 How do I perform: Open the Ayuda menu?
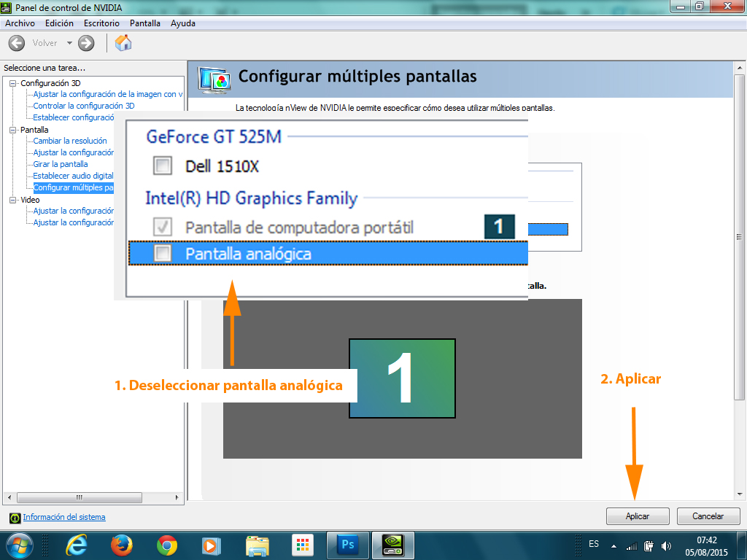point(183,23)
